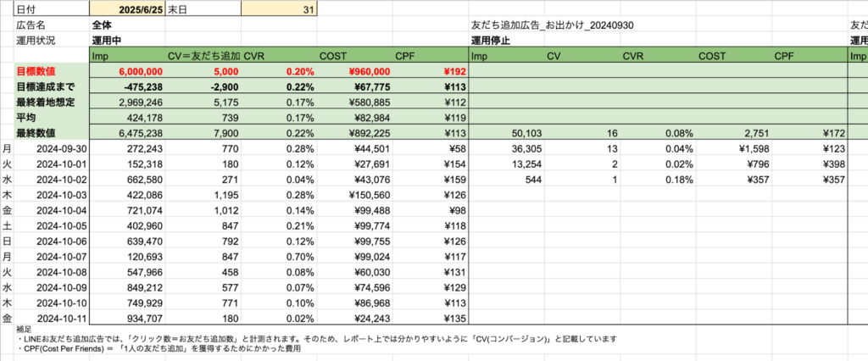Click date cell 2024-10-11
Viewport: 868px width, 361px height.
tap(52, 319)
